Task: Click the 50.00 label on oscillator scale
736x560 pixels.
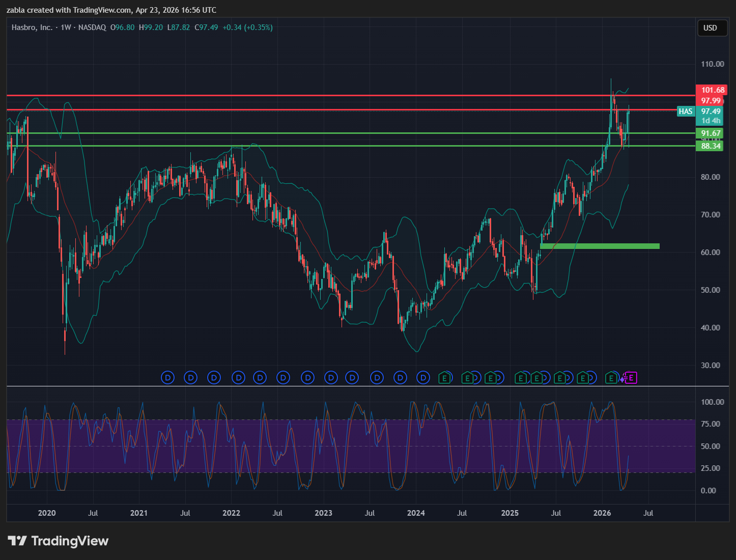Action: point(710,446)
